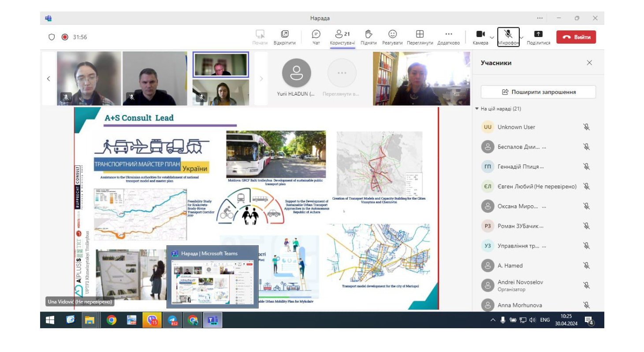This screenshot has width=644, height=352.
Task: Click the Учасники panel heading
Action: 496,63
